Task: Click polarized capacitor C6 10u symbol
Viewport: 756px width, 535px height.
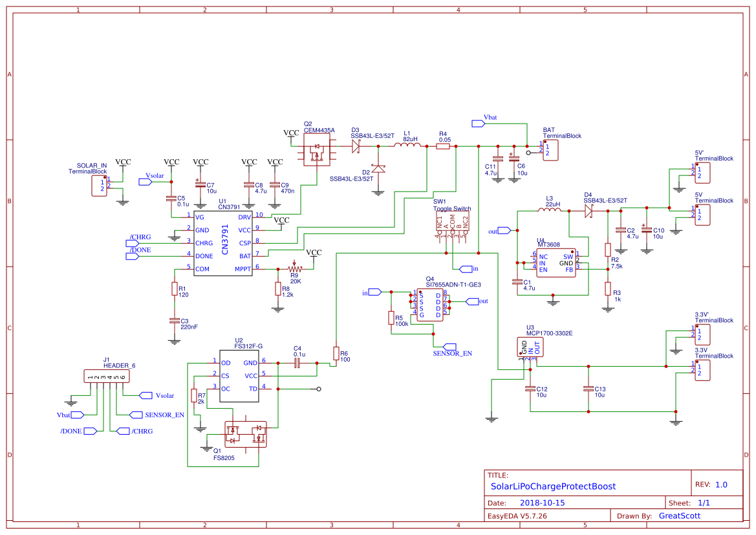Action: [514, 158]
